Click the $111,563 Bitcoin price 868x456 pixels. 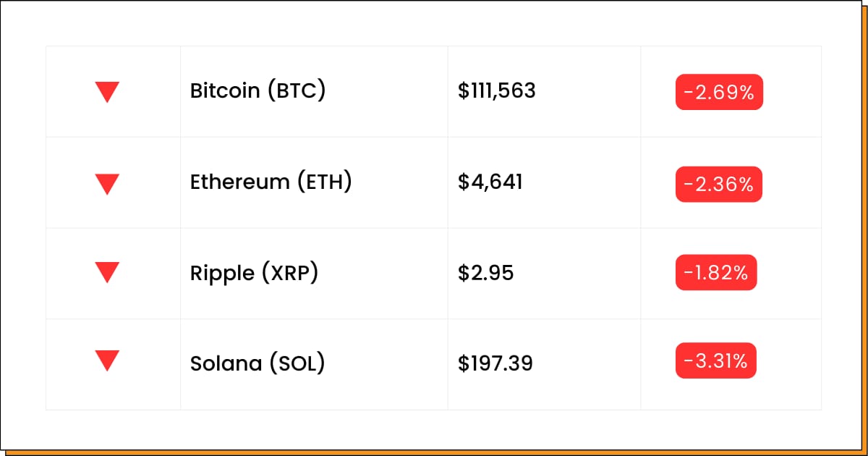(x=497, y=91)
